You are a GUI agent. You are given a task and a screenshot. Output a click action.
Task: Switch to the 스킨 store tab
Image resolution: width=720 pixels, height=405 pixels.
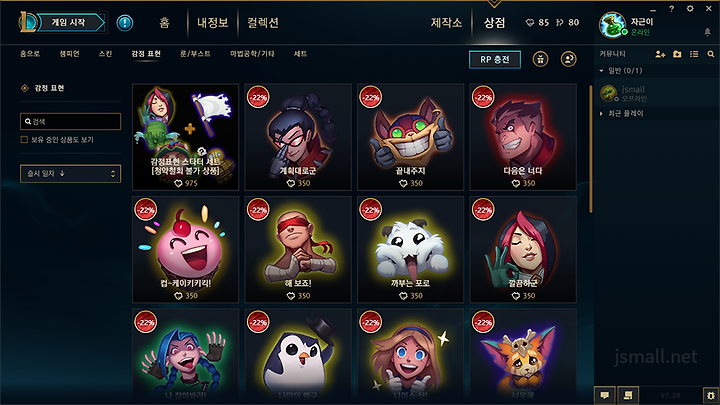tap(105, 54)
